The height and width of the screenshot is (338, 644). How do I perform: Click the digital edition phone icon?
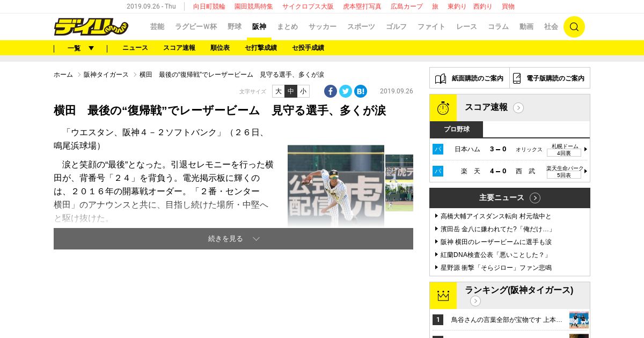pyautogui.click(x=517, y=78)
